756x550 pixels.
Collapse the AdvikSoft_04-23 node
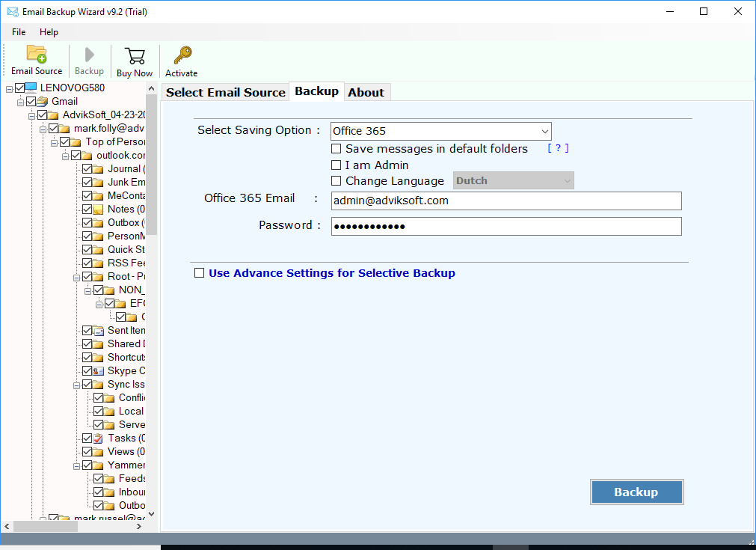pos(31,116)
